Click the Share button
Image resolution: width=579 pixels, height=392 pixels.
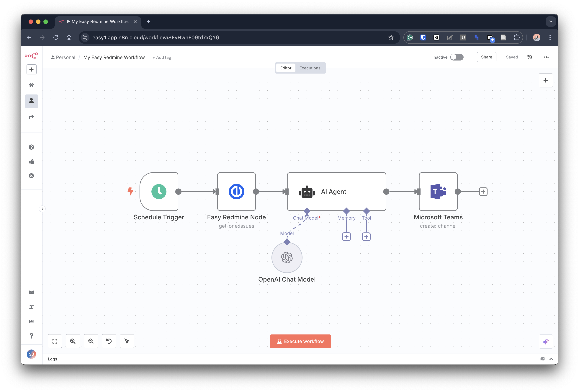coord(486,57)
